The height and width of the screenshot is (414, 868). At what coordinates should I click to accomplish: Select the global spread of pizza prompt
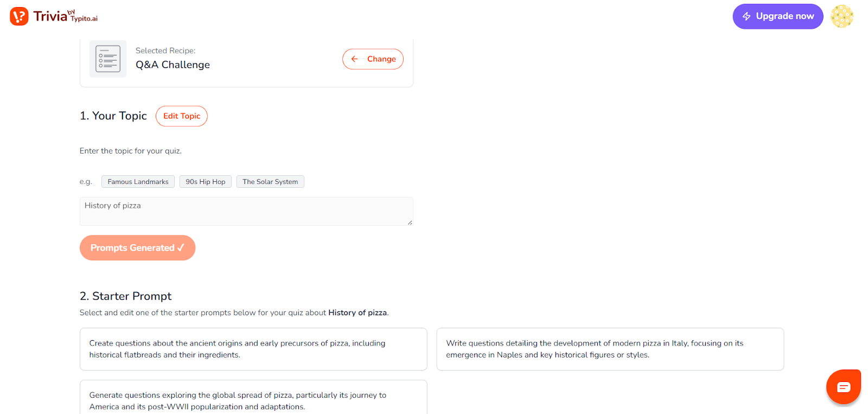click(x=253, y=400)
